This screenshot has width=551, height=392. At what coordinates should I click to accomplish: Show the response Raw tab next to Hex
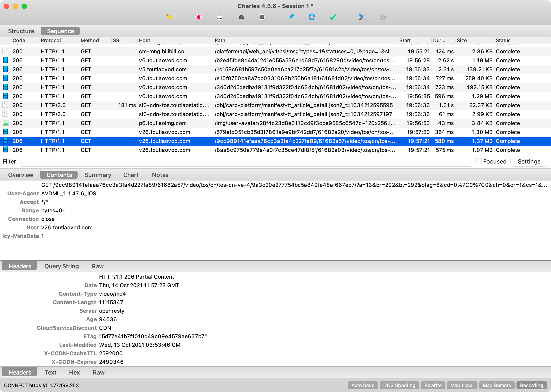(99, 373)
